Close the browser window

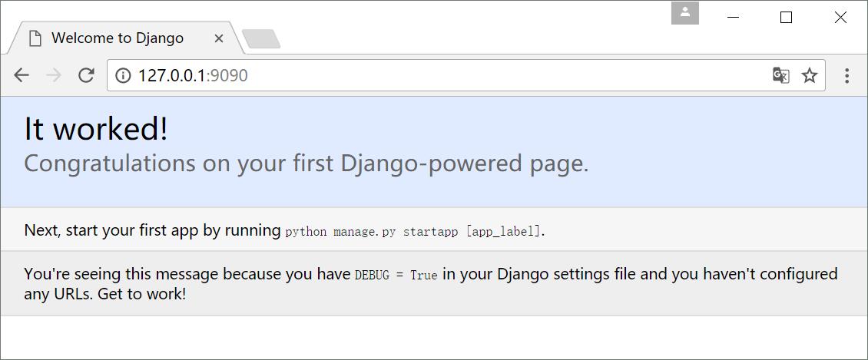coord(840,18)
